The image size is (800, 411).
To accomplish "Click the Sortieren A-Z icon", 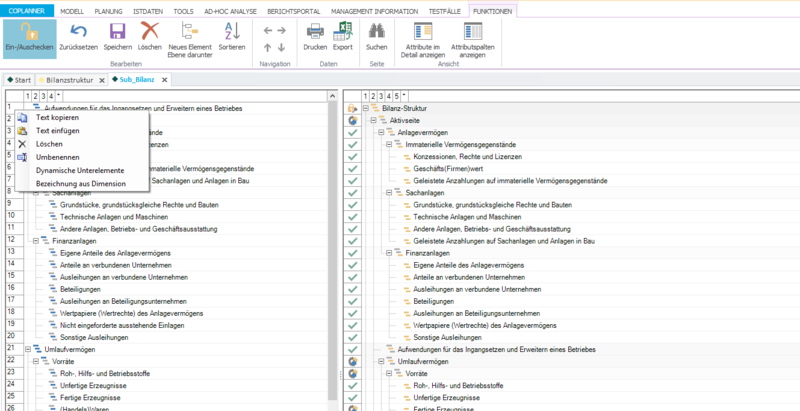I will [x=232, y=32].
